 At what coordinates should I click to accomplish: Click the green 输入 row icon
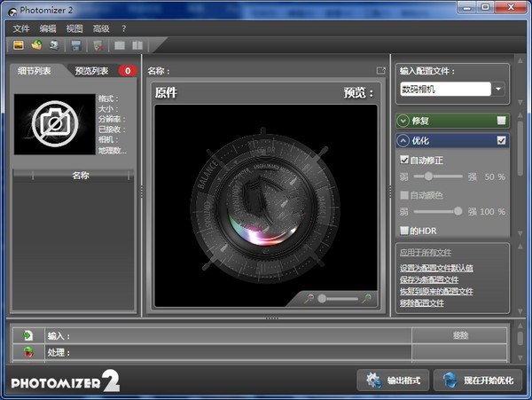(28, 335)
